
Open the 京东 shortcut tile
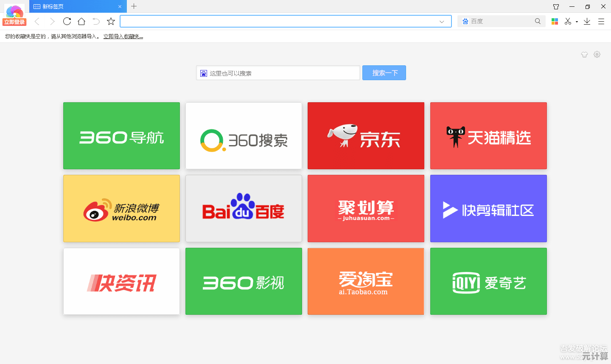click(x=366, y=136)
